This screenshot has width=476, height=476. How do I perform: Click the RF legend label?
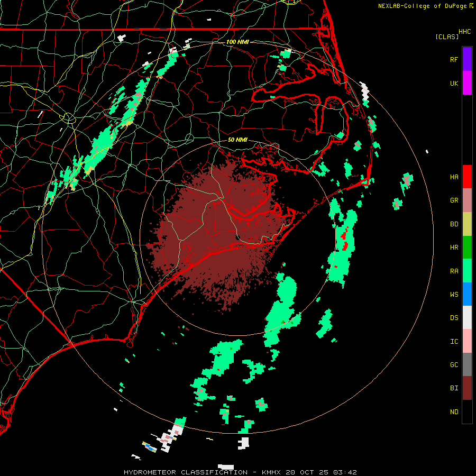pyautogui.click(x=454, y=59)
